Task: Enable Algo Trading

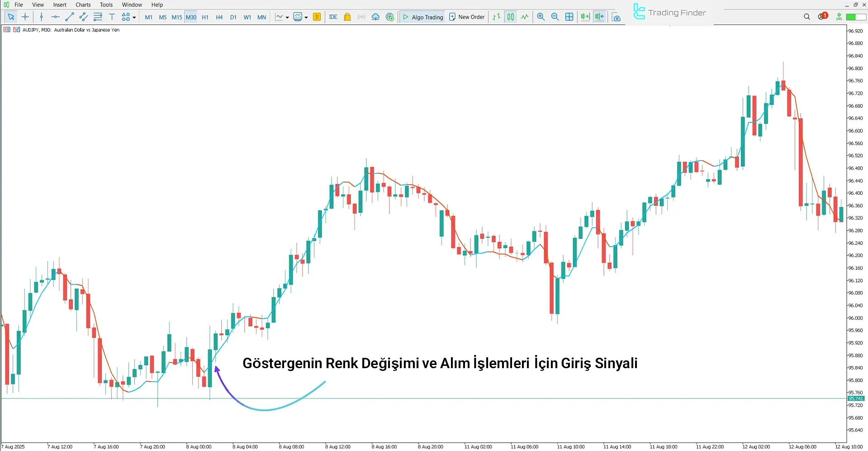Action: pyautogui.click(x=422, y=17)
